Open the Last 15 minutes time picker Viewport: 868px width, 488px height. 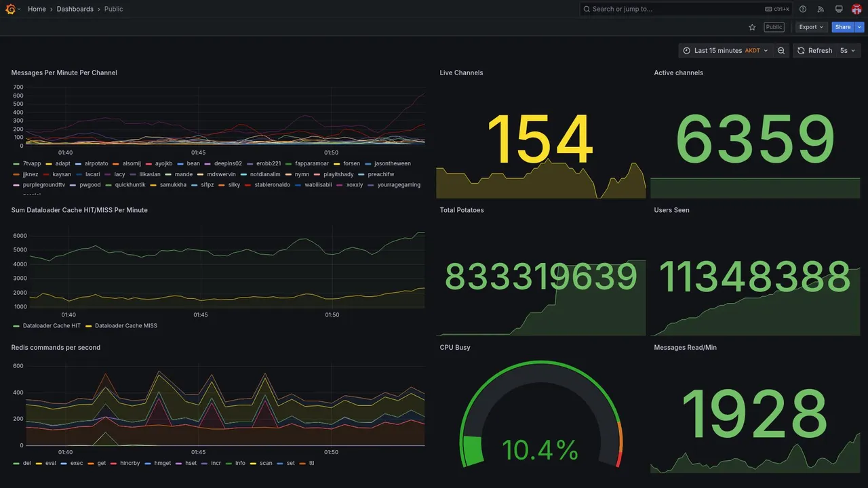(726, 50)
